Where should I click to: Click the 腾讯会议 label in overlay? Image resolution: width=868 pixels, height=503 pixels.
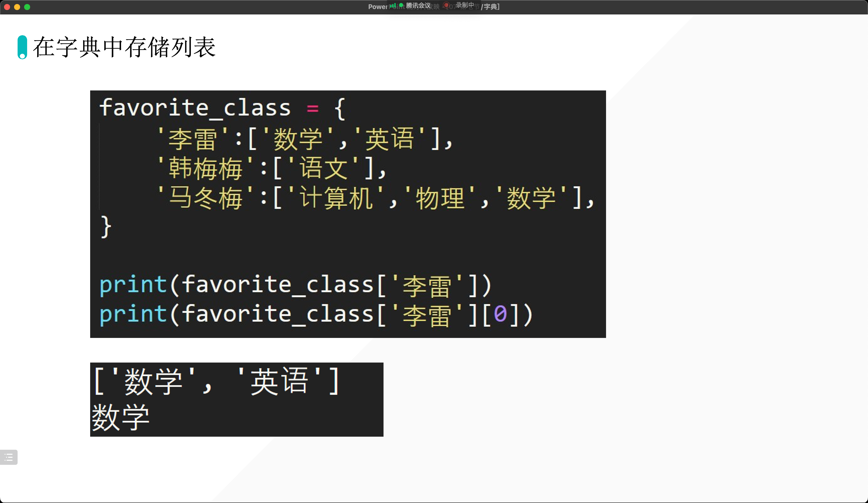[418, 6]
